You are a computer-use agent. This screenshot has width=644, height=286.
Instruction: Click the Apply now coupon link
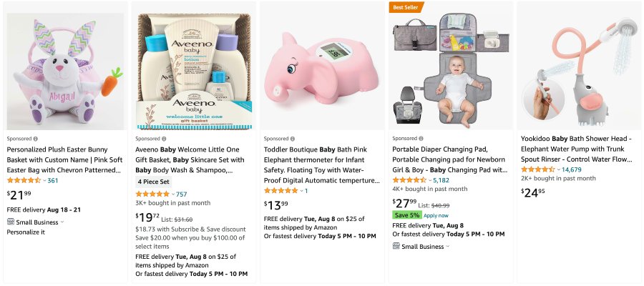click(437, 214)
